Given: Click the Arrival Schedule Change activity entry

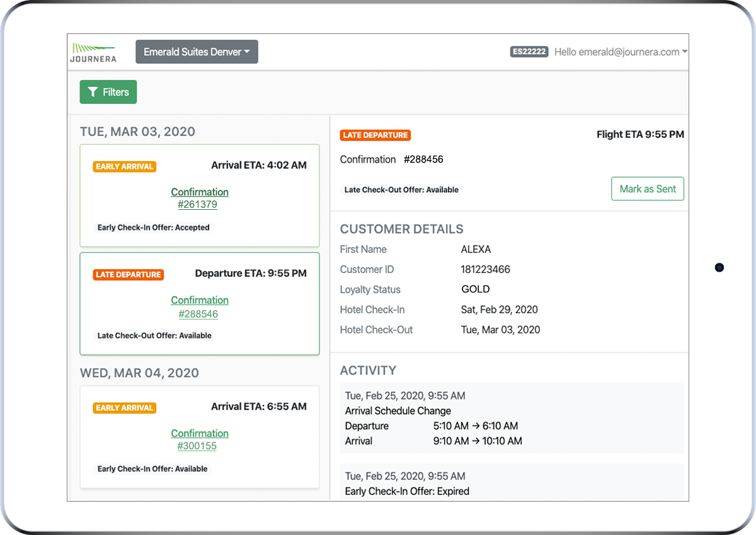Looking at the screenshot, I should click(x=398, y=410).
